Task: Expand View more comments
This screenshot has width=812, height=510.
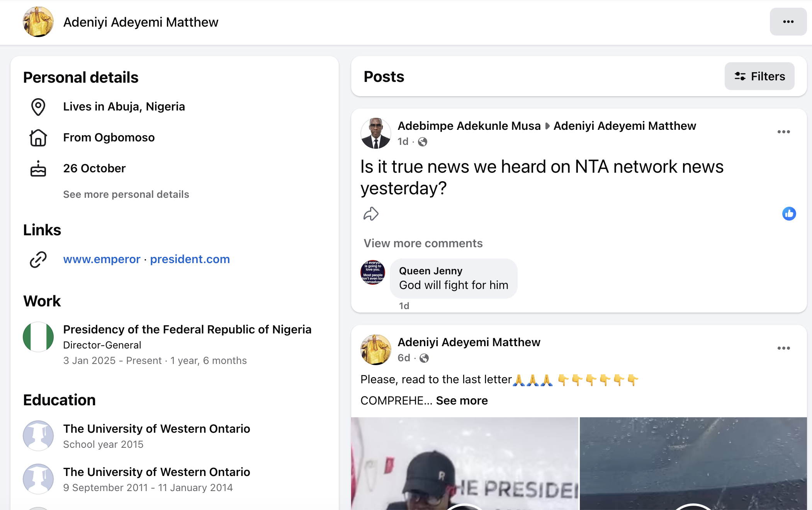Action: 423,243
